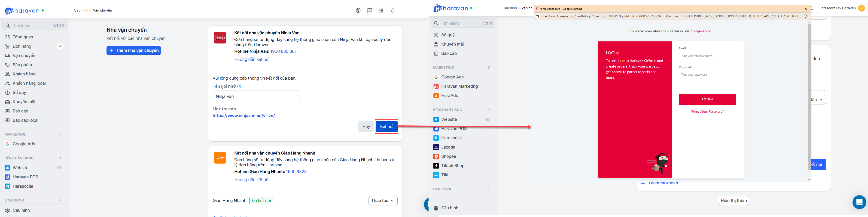The height and width of the screenshot is (217, 868).
Task: Click the Thêm nhà vận chuyển button
Action: (134, 50)
